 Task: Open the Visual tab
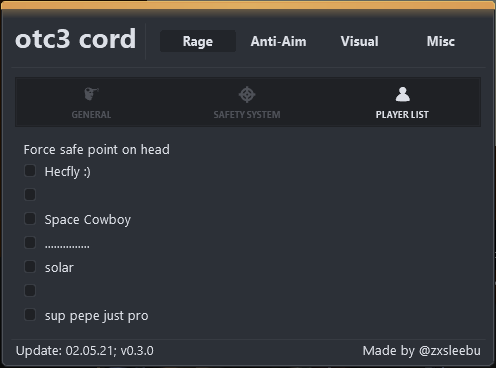(x=360, y=41)
